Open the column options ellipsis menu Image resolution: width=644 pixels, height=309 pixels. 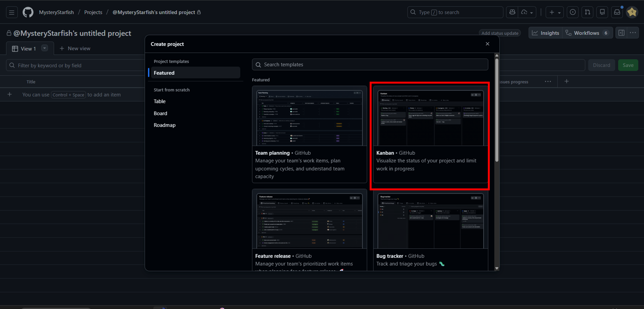click(548, 82)
